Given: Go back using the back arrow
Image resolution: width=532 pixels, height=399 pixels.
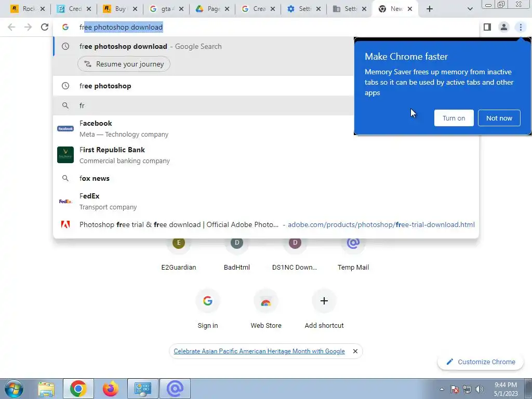Looking at the screenshot, I should click(x=11, y=27).
